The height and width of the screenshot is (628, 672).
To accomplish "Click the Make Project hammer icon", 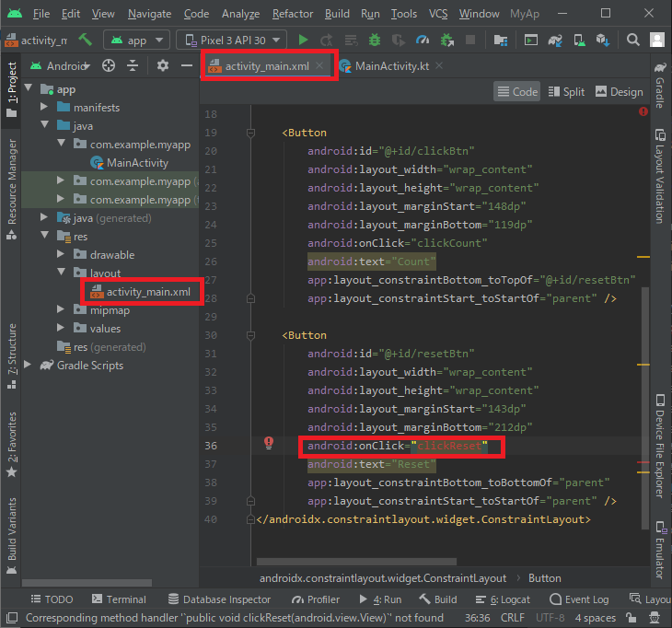I will 85,40.
